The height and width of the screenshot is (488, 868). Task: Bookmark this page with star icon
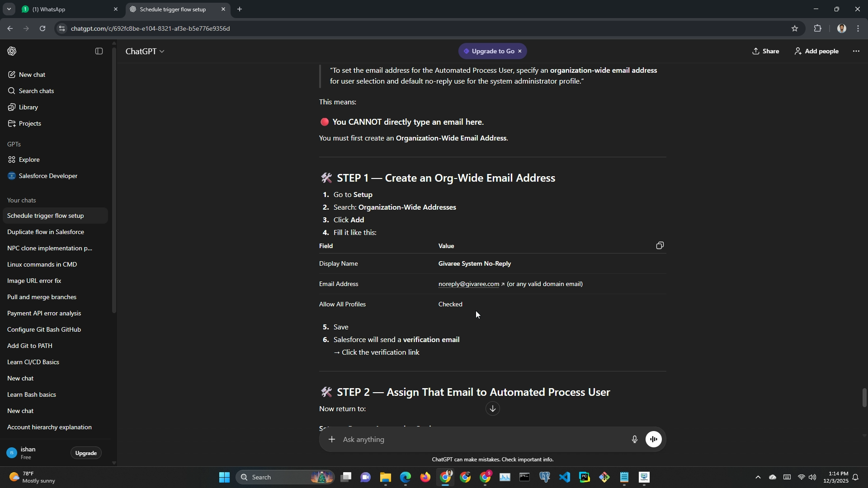794,28
